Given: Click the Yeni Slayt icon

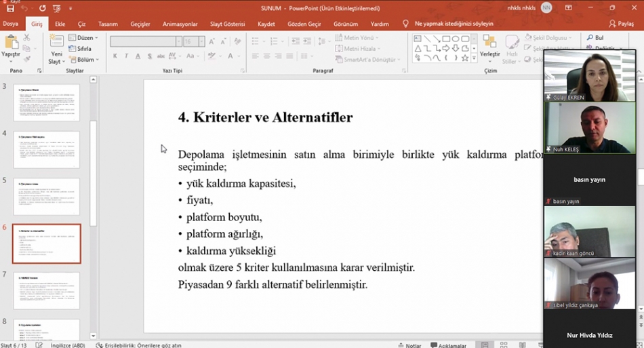Looking at the screenshot, I should click(56, 42).
